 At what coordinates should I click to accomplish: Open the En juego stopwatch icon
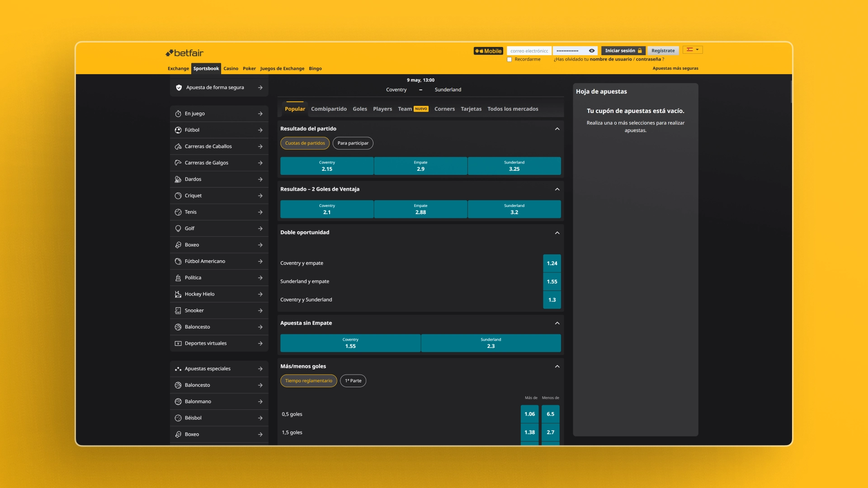(x=178, y=114)
